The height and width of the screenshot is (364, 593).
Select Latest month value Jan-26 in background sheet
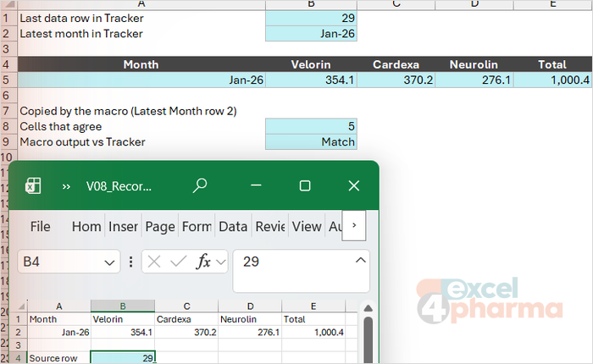click(311, 34)
